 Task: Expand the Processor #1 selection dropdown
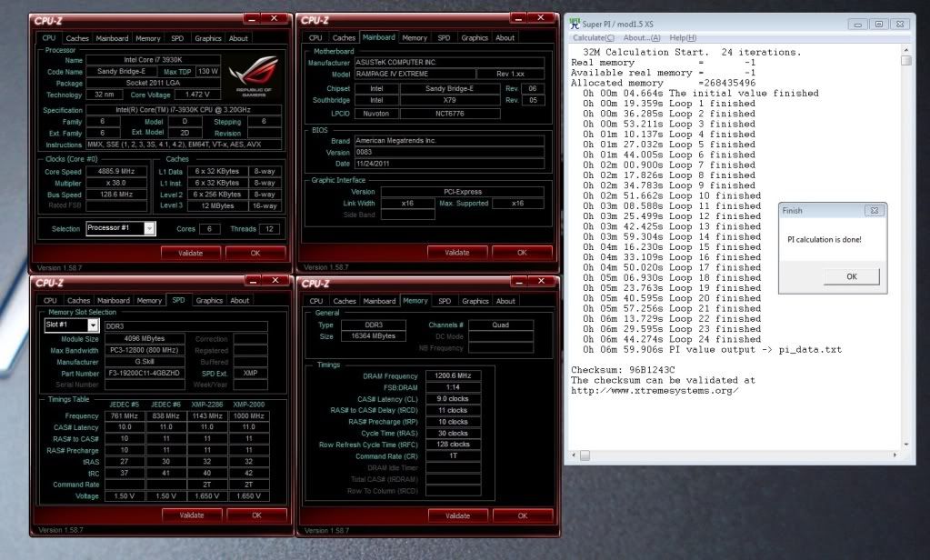point(149,228)
